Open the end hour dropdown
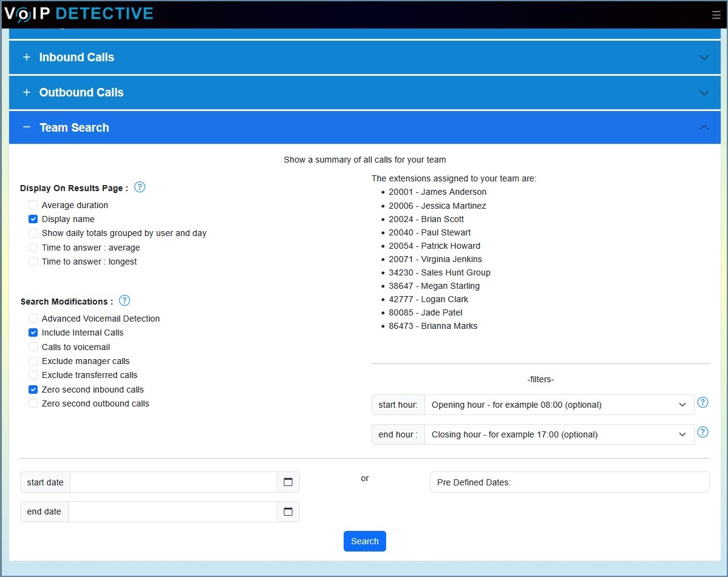This screenshot has height=577, width=728. tap(559, 434)
